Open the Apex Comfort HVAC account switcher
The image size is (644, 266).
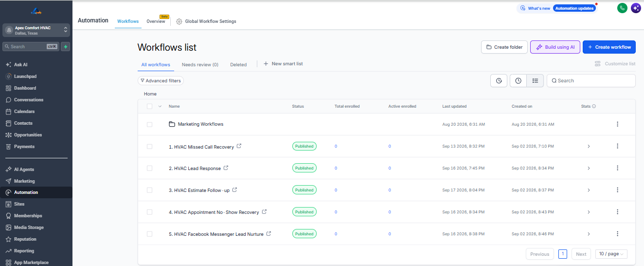pyautogui.click(x=36, y=30)
